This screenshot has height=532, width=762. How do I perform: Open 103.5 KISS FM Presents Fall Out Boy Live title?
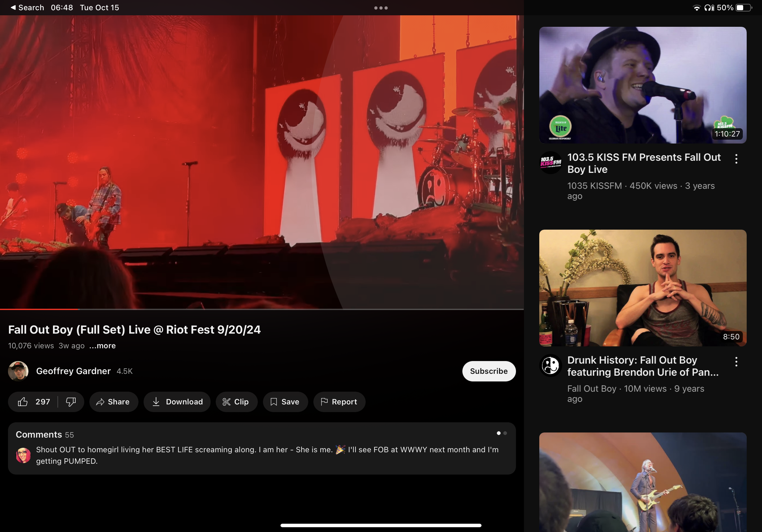pyautogui.click(x=644, y=163)
